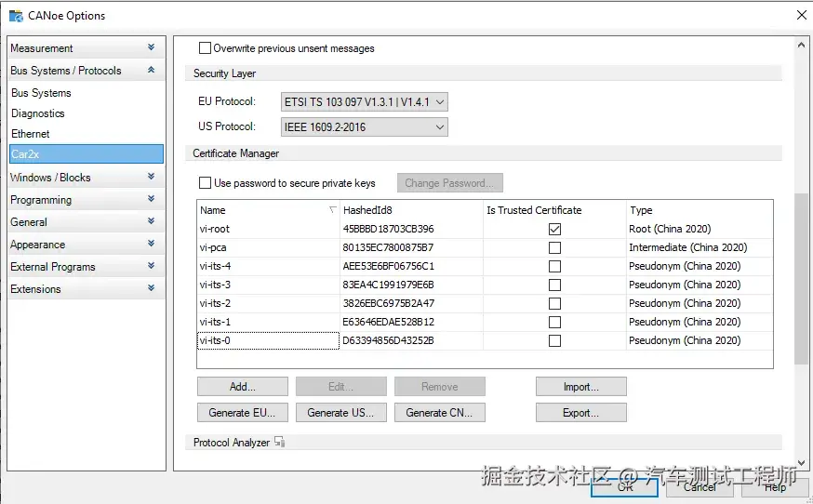Image resolution: width=813 pixels, height=504 pixels.
Task: Select the vi-its-3 certificate name
Action: pyautogui.click(x=215, y=285)
